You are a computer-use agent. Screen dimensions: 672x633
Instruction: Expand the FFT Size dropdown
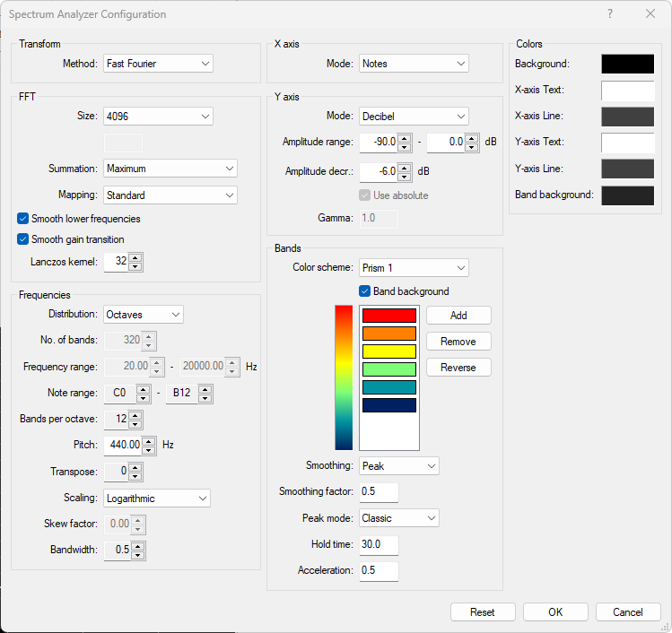tap(158, 116)
